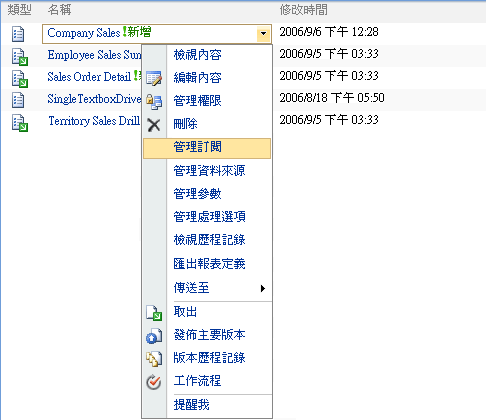Viewport: 486px width, 420px height.
Task: Click the SingleTextboxDrive report type icon
Action: 18,100
